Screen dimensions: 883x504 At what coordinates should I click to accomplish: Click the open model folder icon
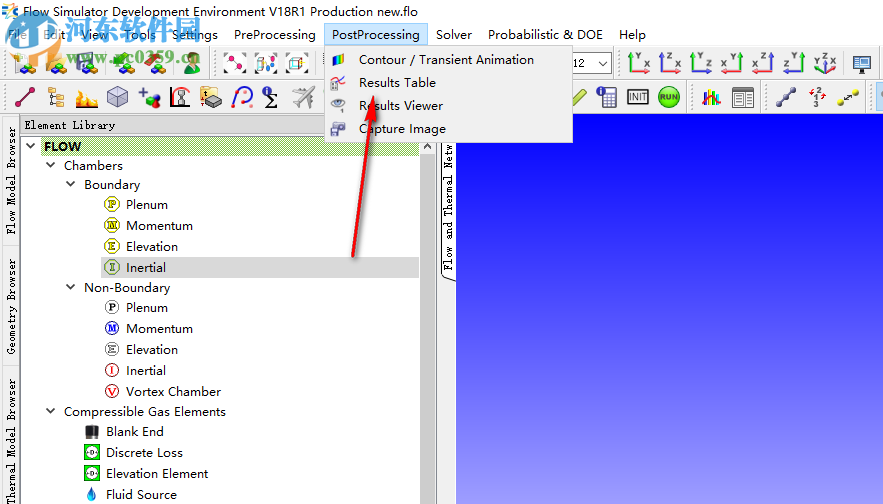pos(56,63)
